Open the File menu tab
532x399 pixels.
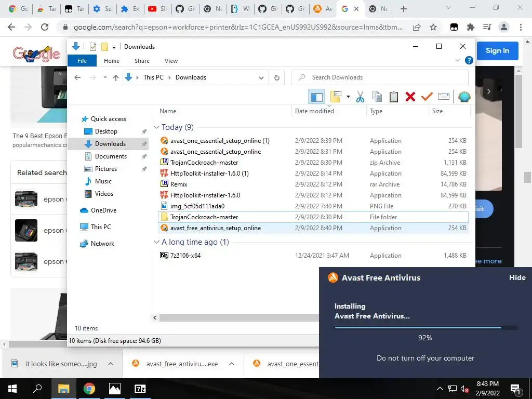click(x=82, y=61)
